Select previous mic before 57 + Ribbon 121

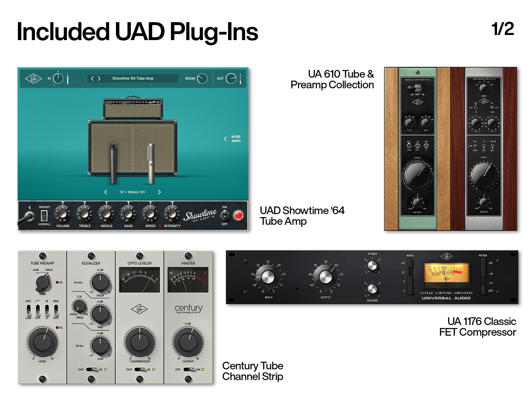point(106,192)
